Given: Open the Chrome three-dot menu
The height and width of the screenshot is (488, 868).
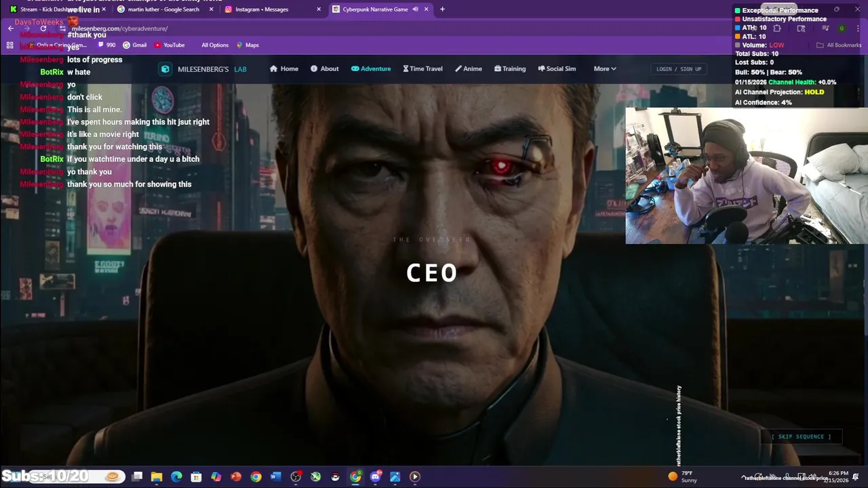Looking at the screenshot, I should (857, 28).
